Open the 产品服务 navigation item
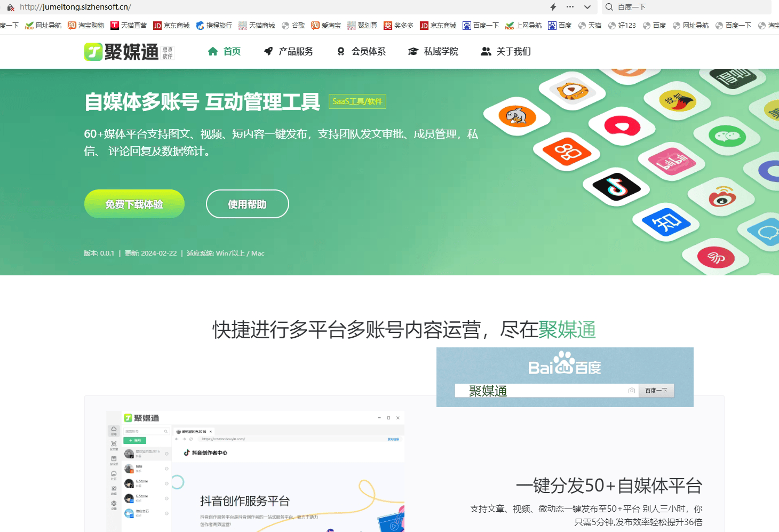This screenshot has width=779, height=532. point(289,51)
